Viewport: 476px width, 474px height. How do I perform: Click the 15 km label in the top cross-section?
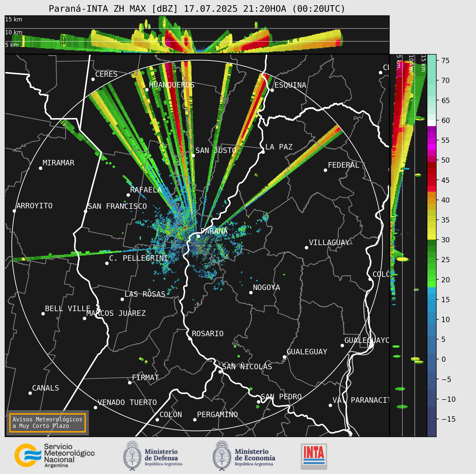(14, 19)
